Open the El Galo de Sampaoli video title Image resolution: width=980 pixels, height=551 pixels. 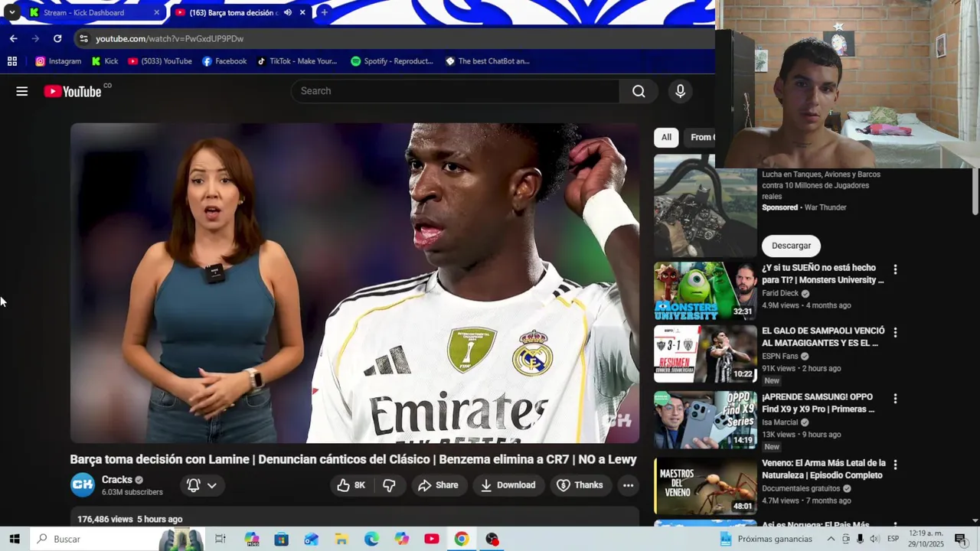pos(823,337)
